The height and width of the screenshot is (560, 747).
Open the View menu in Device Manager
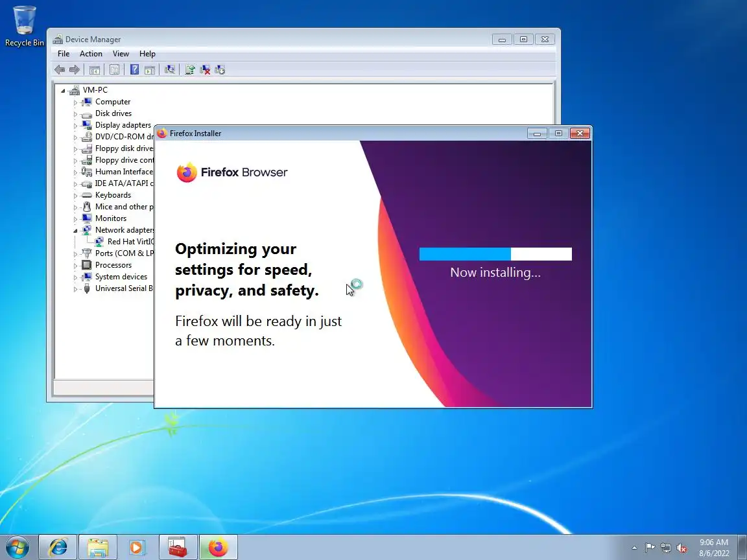point(121,54)
